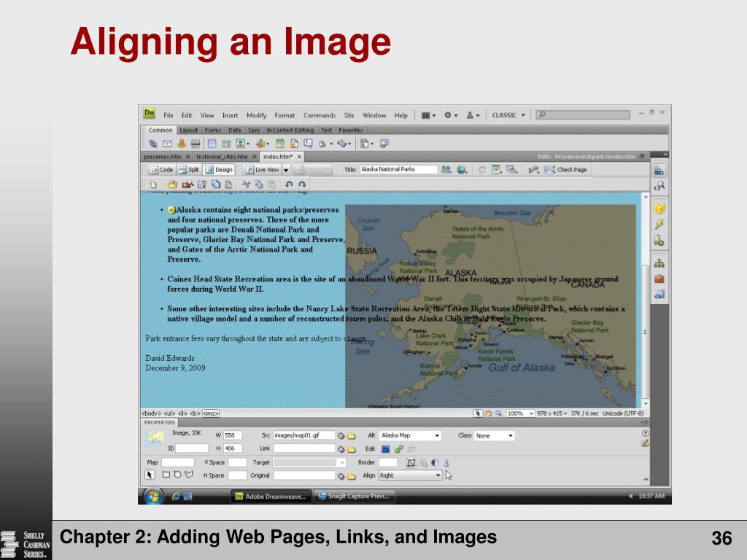Switch to Design view
The width and height of the screenshot is (747, 560).
coord(219,169)
